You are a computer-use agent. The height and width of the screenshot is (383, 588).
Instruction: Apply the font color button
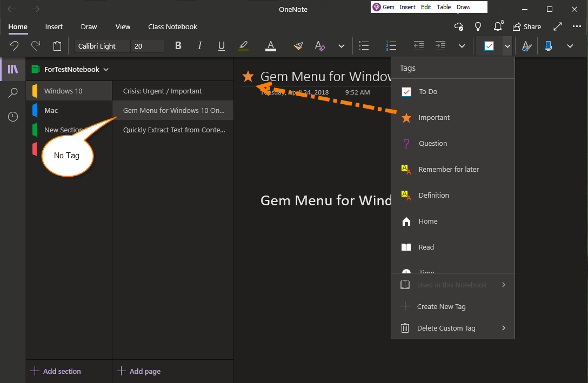point(270,46)
